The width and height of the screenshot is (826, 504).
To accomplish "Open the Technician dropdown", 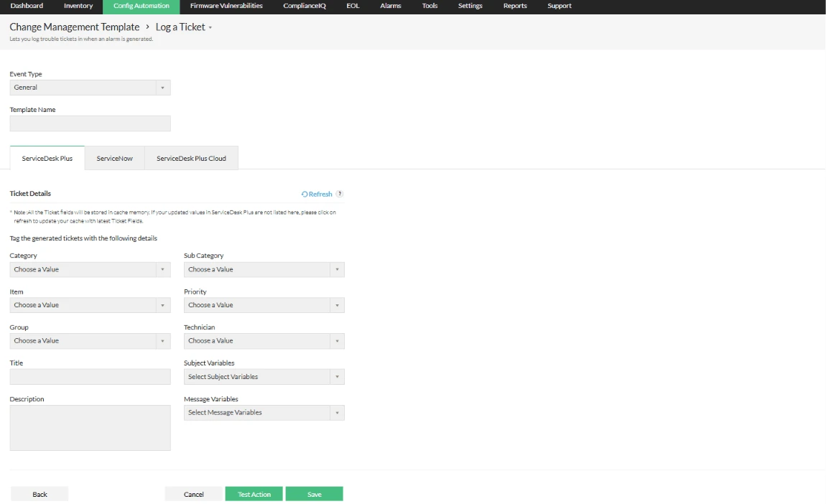I will [264, 341].
